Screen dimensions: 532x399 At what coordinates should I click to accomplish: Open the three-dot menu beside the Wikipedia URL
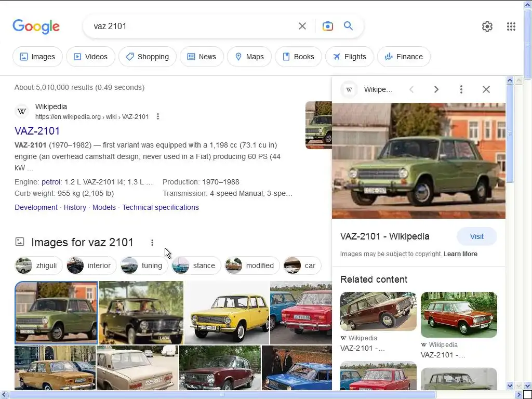158,117
